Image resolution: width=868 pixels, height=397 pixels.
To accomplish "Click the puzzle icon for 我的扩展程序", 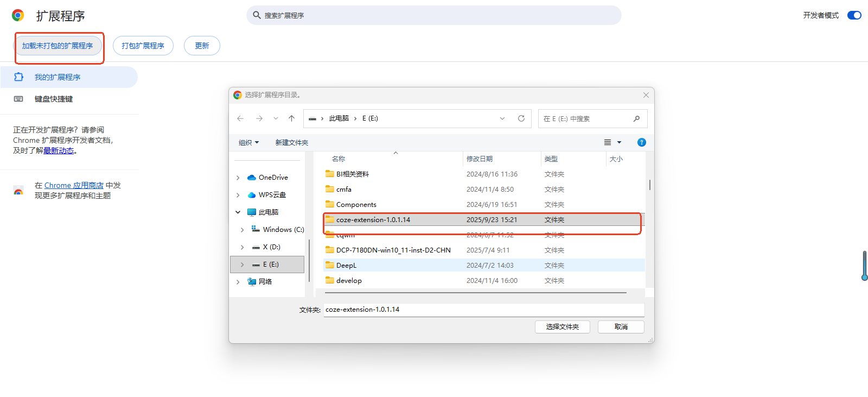I will [18, 77].
